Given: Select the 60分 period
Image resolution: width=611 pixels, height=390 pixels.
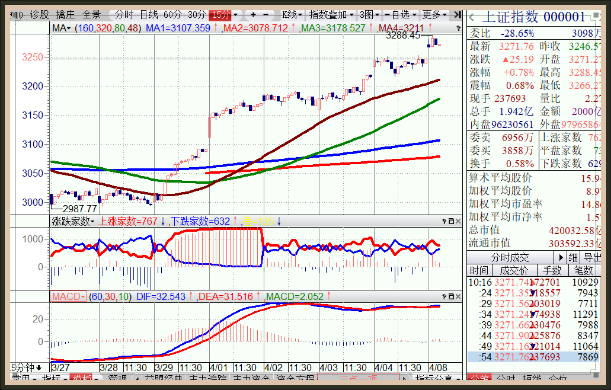Looking at the screenshot, I should (x=173, y=15).
